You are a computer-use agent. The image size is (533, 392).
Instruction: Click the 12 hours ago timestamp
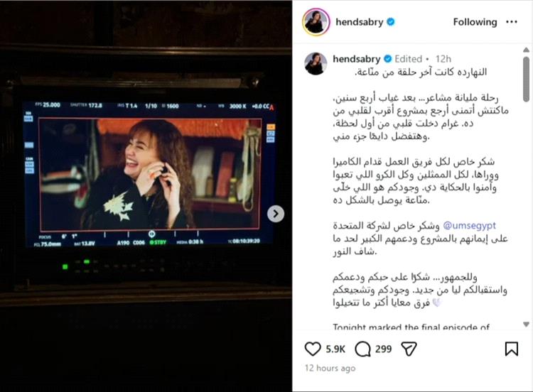point(330,369)
